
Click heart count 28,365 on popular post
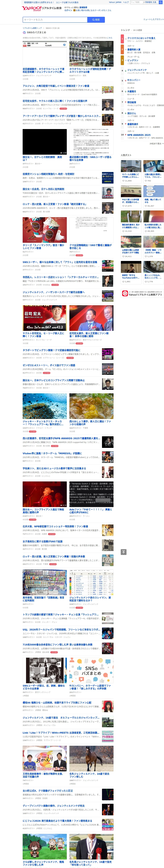click(x=150, y=231)
